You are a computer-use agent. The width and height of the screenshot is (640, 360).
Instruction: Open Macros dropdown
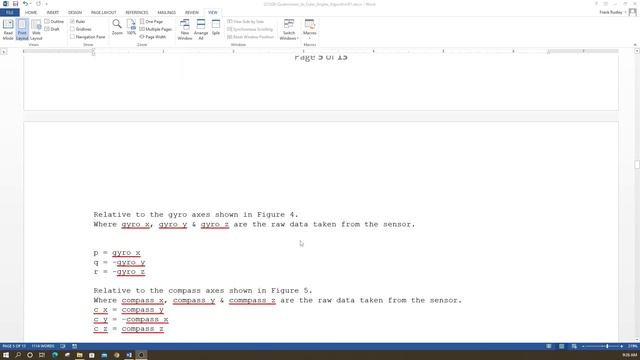(310, 29)
